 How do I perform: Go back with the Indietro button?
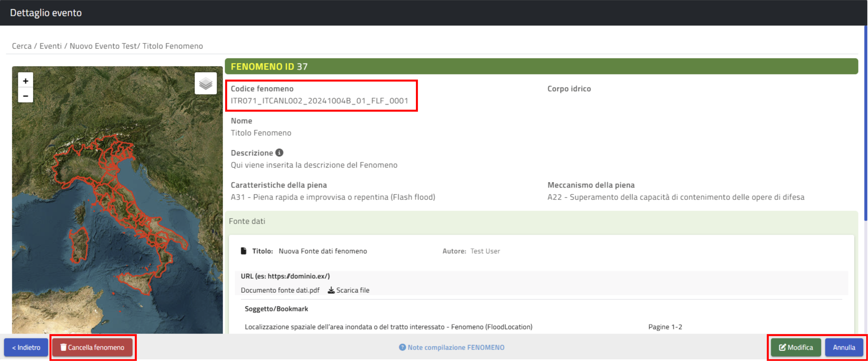pyautogui.click(x=26, y=347)
